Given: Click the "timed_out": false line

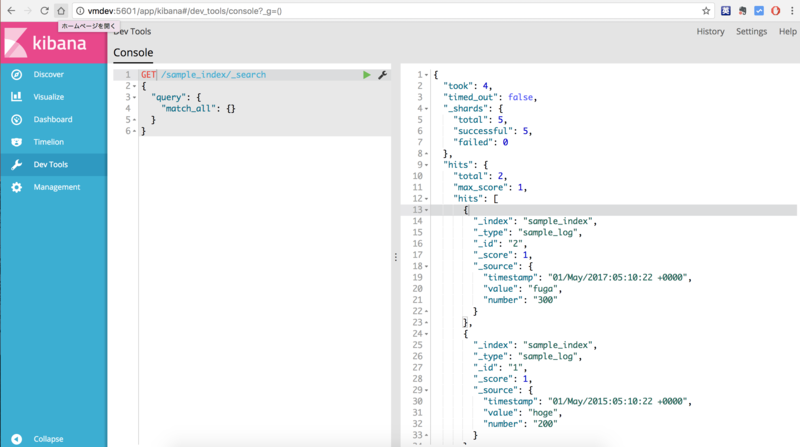Looking at the screenshot, I should tap(490, 97).
